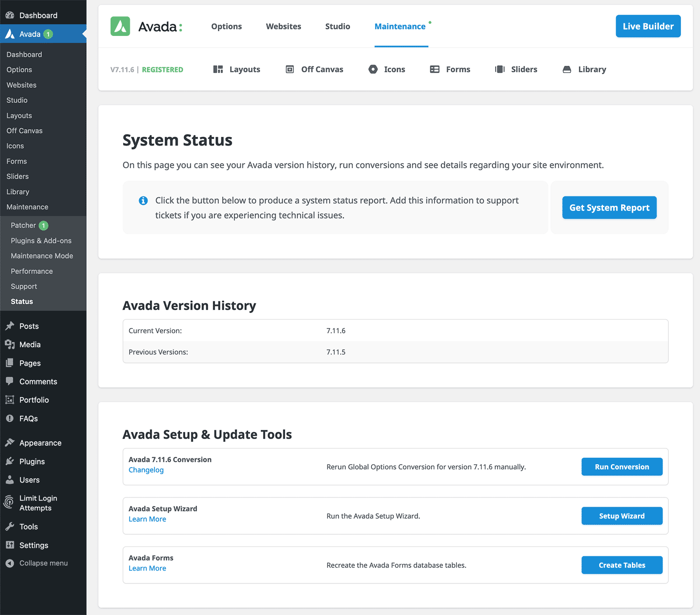Generate the system report
This screenshot has width=700, height=615.
(x=609, y=208)
